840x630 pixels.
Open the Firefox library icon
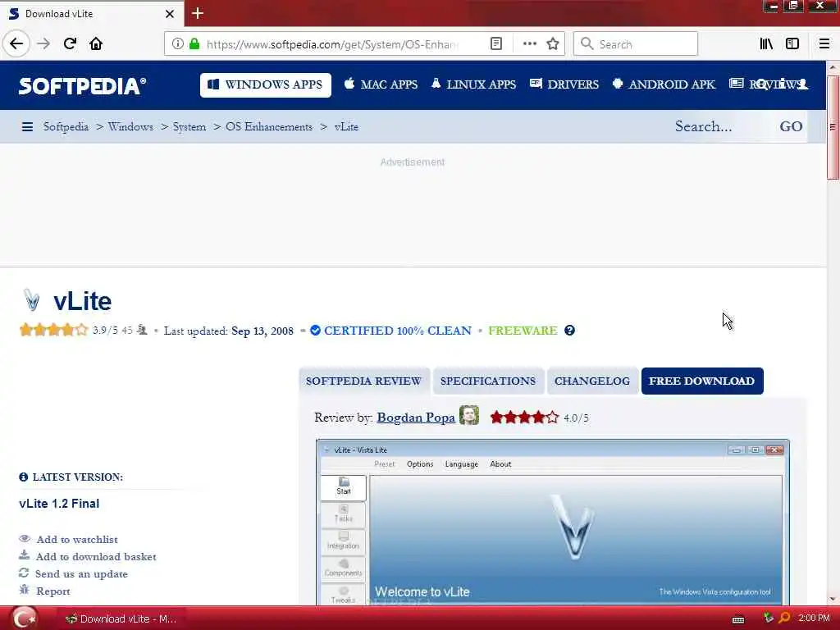click(766, 44)
